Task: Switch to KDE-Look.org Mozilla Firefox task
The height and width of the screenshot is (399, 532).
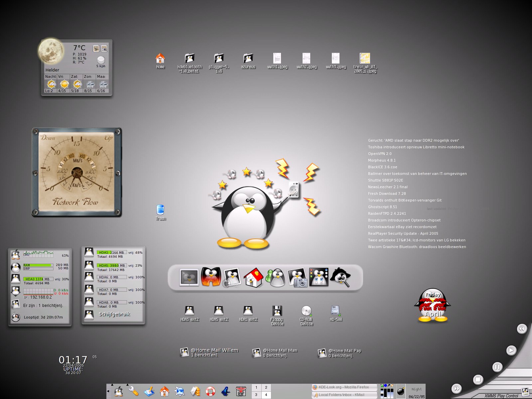Action: [x=344, y=387]
